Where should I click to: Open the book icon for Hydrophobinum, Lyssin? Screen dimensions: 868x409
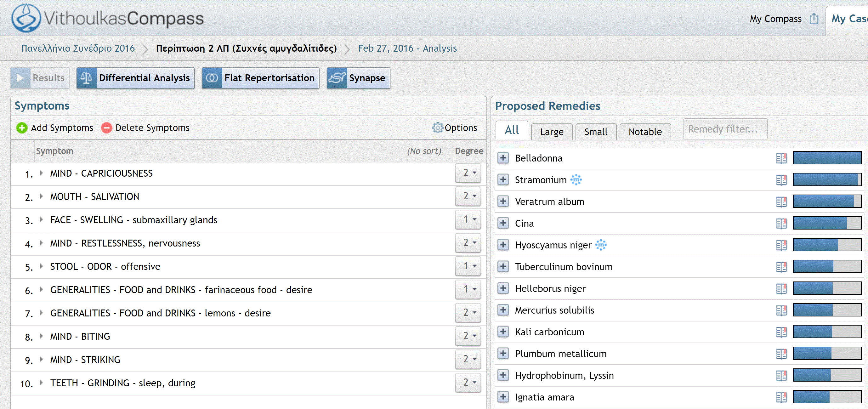tap(781, 375)
